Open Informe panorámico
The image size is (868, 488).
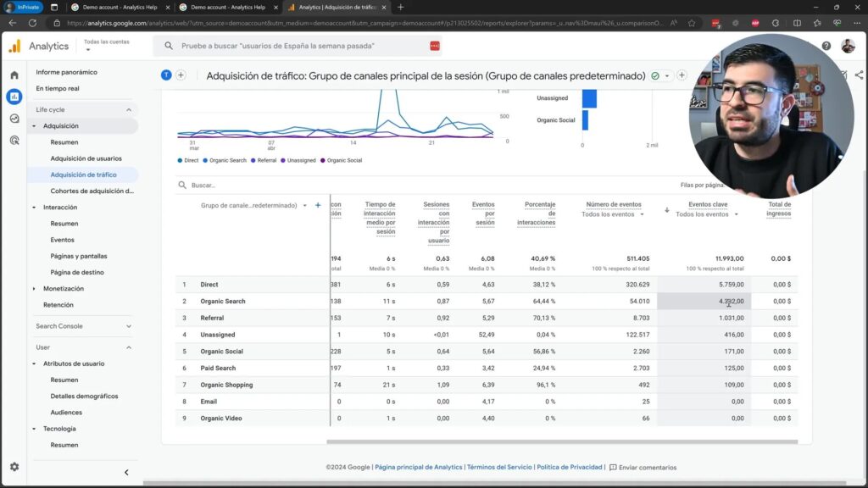66,72
